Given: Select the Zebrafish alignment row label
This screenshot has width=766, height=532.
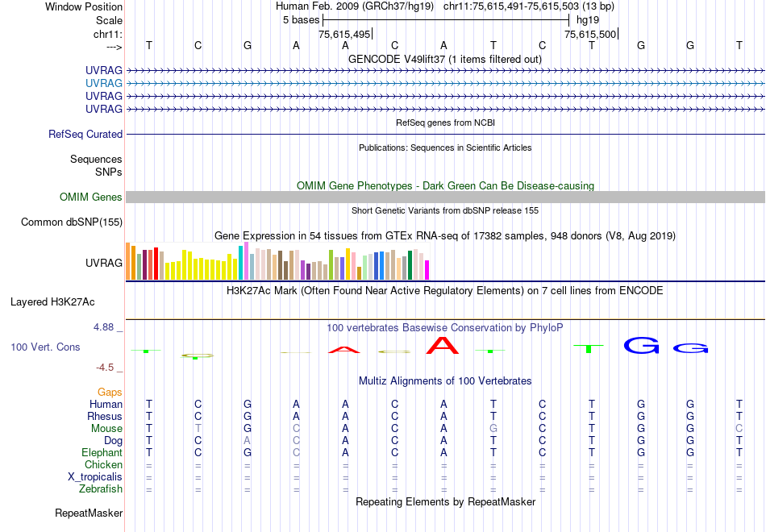Looking at the screenshot, I should tap(101, 488).
